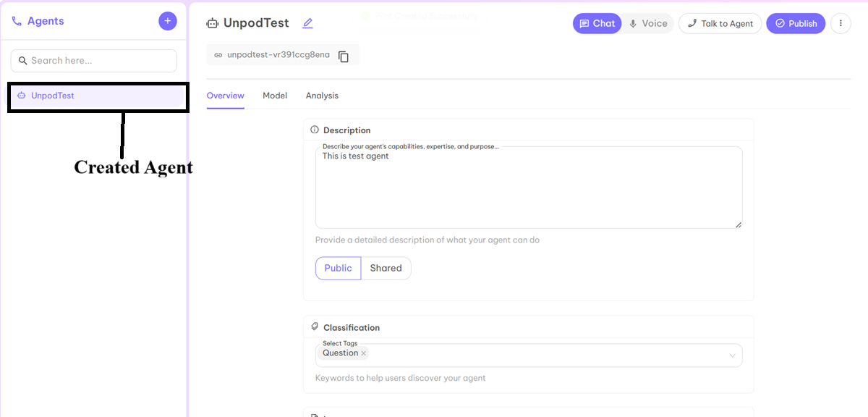Image resolution: width=868 pixels, height=417 pixels.
Task: Set agent visibility to Public
Action: 338,268
